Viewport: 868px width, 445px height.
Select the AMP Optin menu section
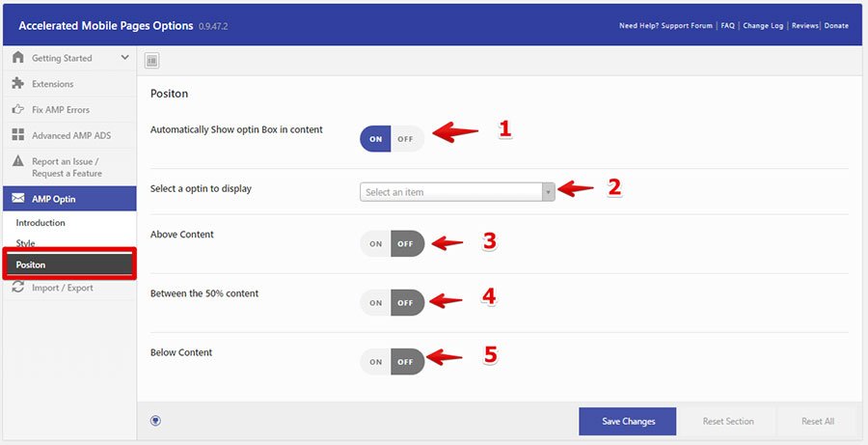(69, 199)
